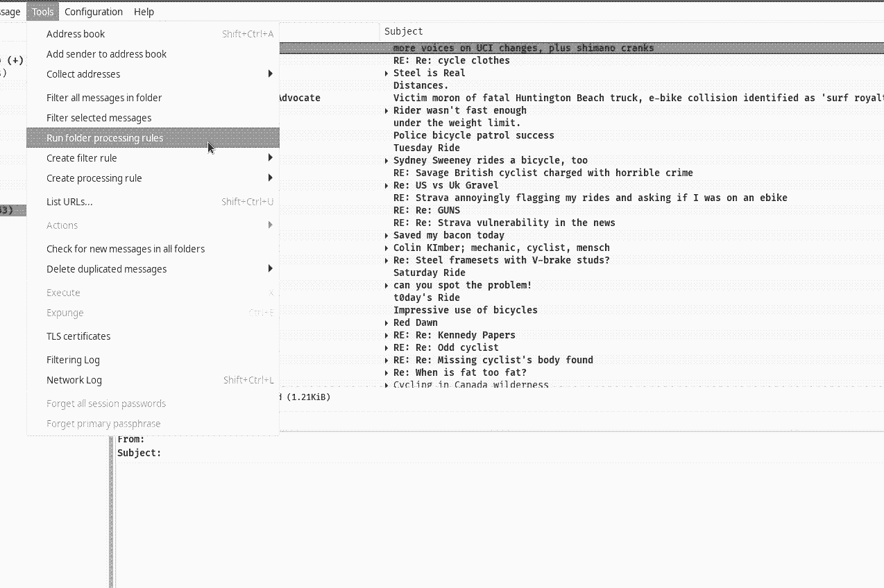Expand the Kennedy Papers thread
Viewport: 884px width, 588px height.
point(386,335)
